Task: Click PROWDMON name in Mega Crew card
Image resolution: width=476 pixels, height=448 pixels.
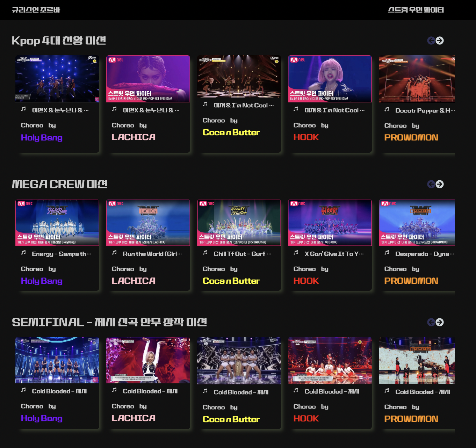Action: (411, 281)
